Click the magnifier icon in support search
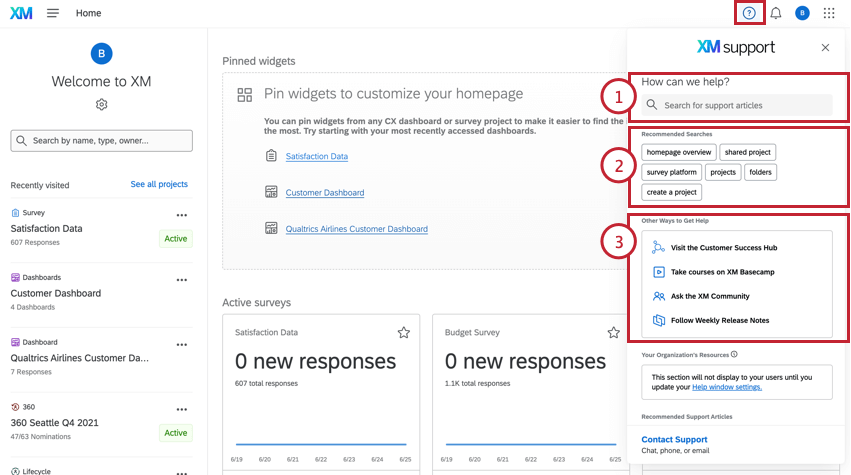Screen dimensions: 851x475 click(x=652, y=105)
